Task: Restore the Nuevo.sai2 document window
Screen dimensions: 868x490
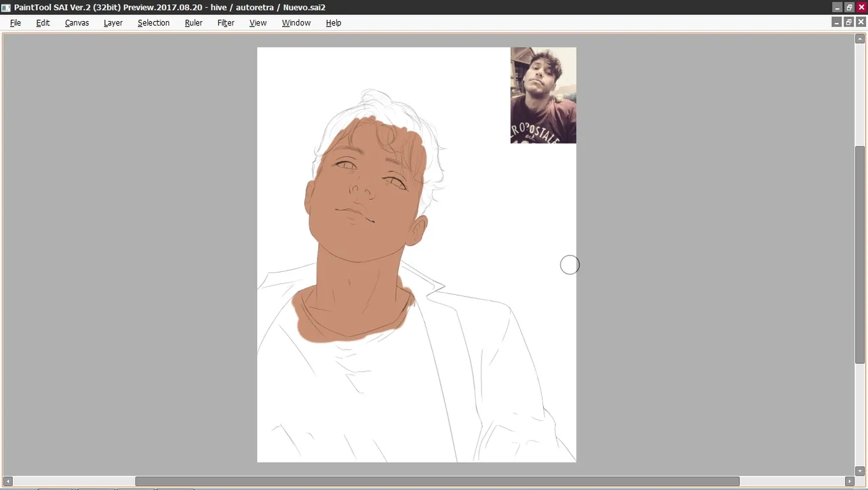Action: pos(848,22)
